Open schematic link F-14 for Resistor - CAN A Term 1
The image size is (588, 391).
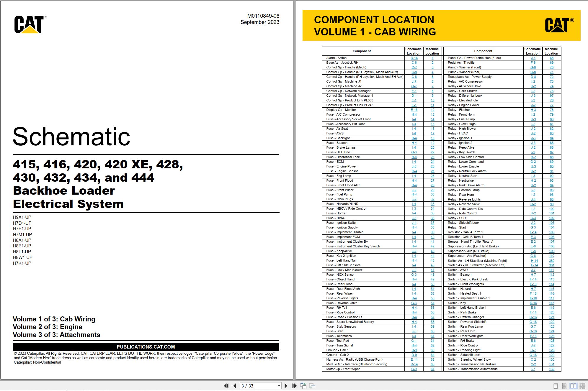533,232
